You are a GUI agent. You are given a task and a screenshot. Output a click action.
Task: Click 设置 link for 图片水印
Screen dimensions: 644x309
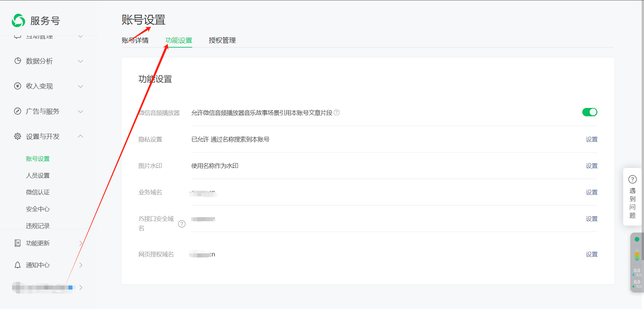coord(591,166)
